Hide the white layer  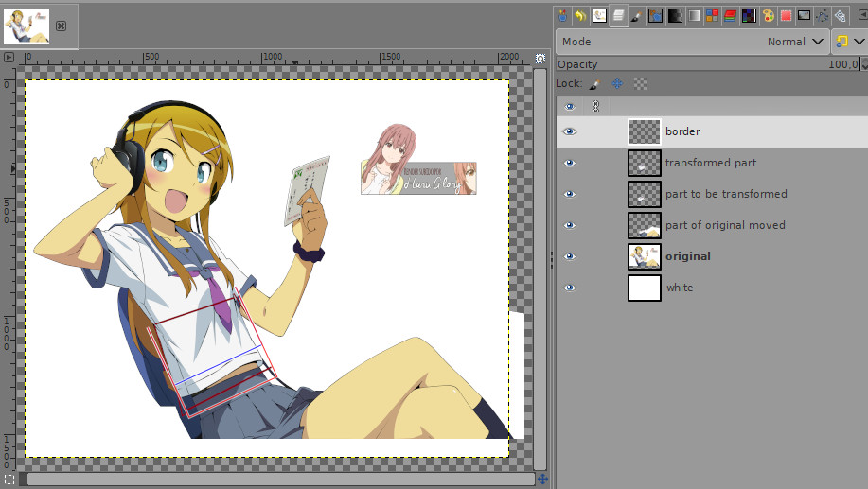(570, 288)
